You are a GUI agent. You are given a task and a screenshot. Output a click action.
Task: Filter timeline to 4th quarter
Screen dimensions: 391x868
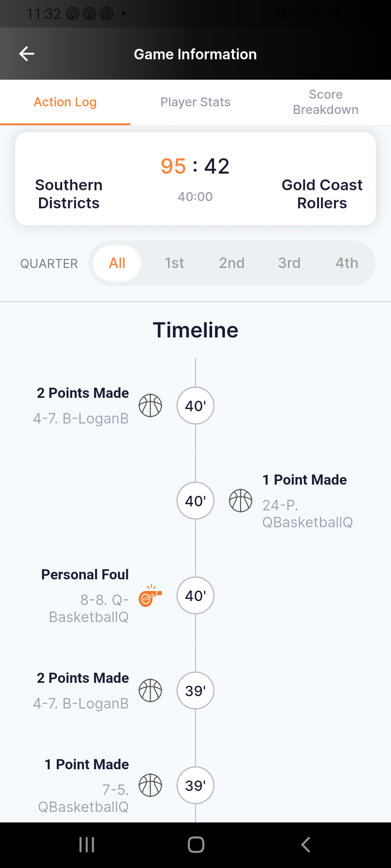pyautogui.click(x=347, y=263)
